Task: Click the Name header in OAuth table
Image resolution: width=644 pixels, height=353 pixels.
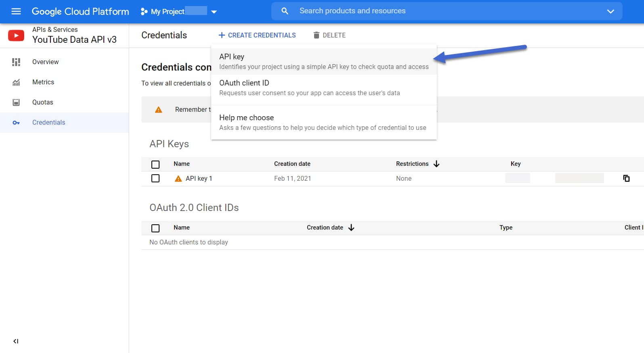Action: pos(182,228)
